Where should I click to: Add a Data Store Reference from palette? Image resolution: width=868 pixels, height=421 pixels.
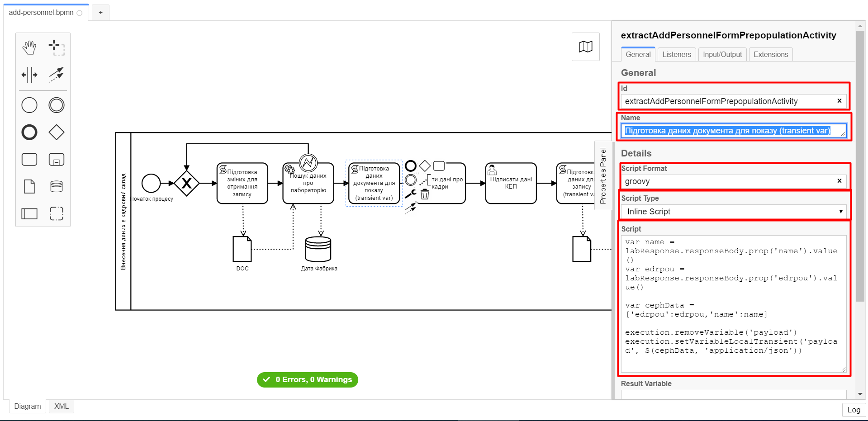click(x=57, y=186)
